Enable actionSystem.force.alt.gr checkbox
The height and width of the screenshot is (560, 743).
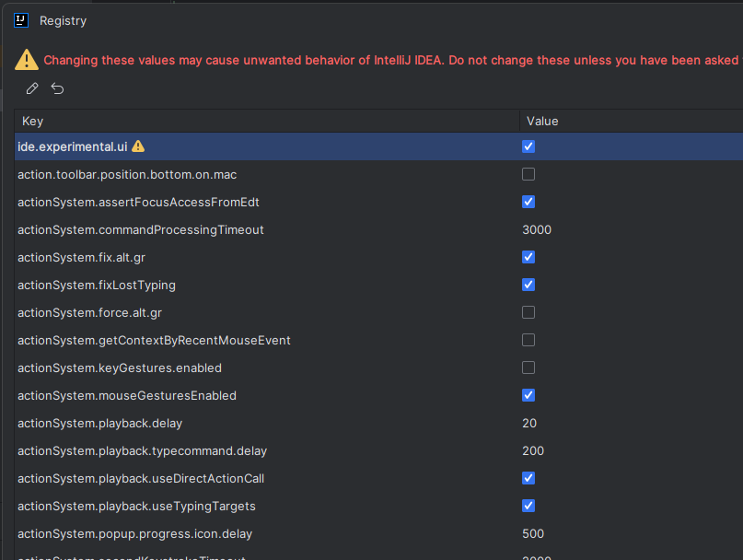pyautogui.click(x=528, y=312)
